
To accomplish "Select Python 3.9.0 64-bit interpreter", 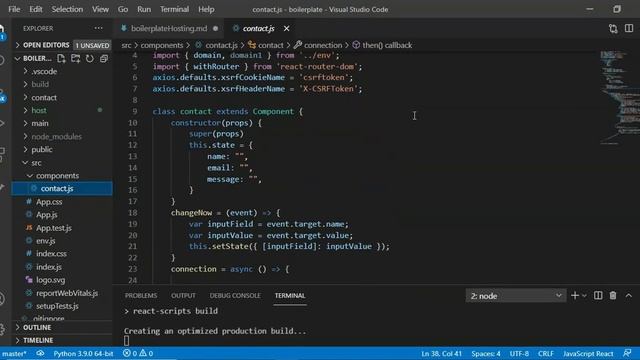I will [83, 353].
